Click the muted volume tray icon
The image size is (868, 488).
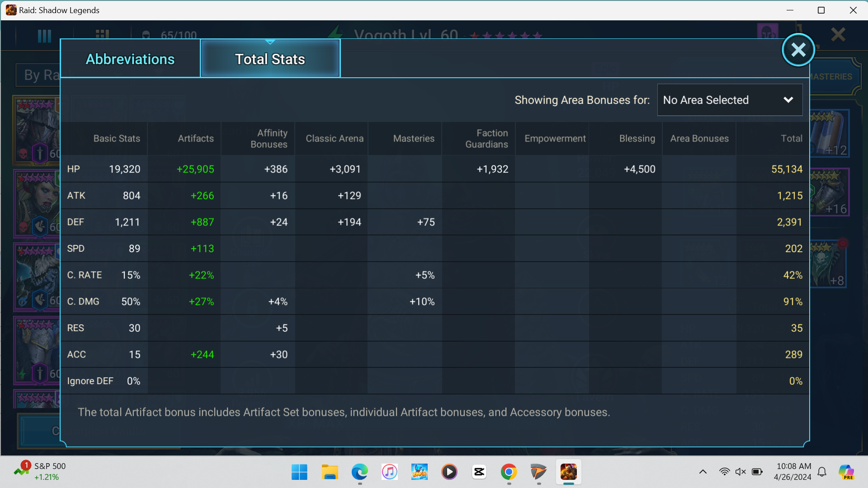741,472
